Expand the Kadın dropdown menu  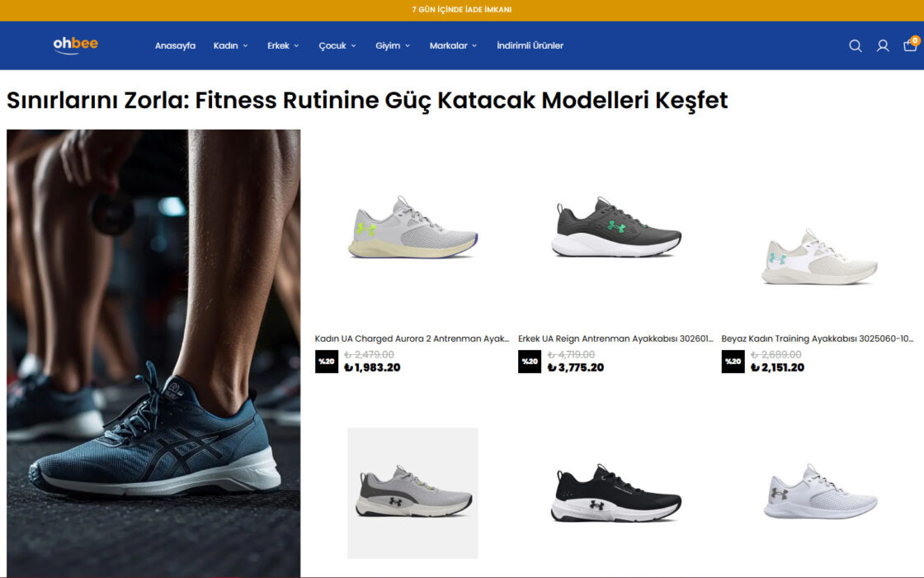pyautogui.click(x=230, y=45)
